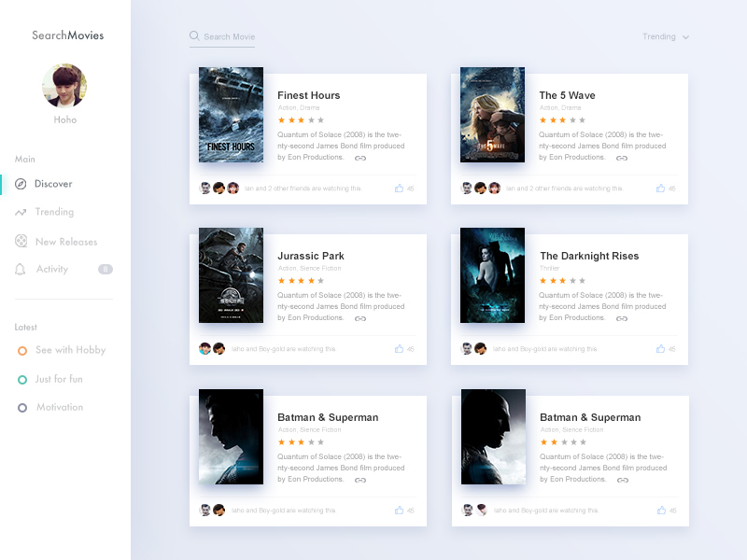Open link icon in The Darknight Rises description
Viewport: 747px width, 560px height.
tap(622, 318)
